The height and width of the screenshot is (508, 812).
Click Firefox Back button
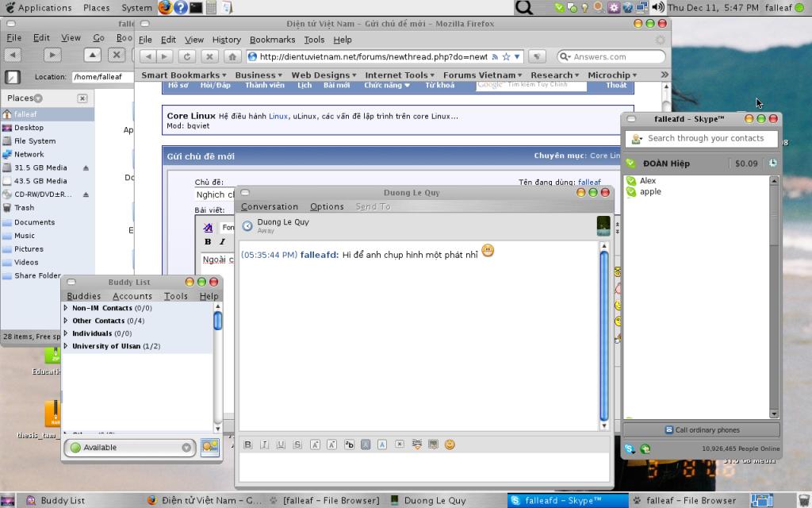[148, 56]
